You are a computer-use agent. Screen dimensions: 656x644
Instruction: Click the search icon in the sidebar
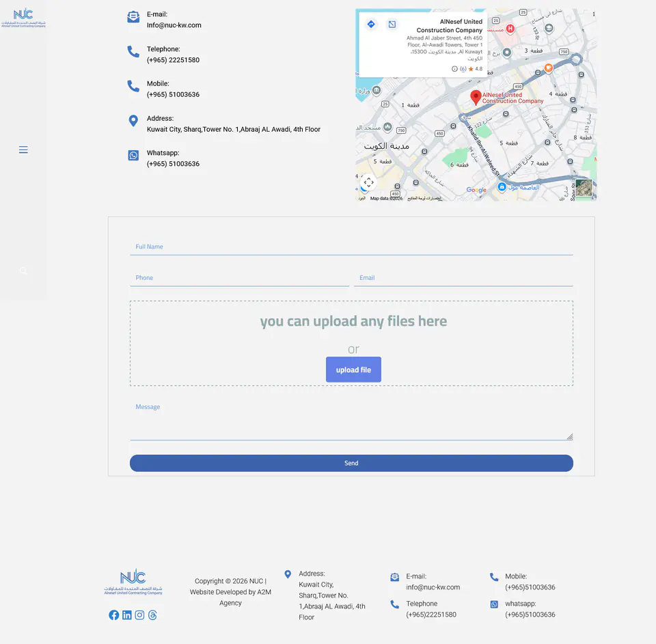pos(23,270)
